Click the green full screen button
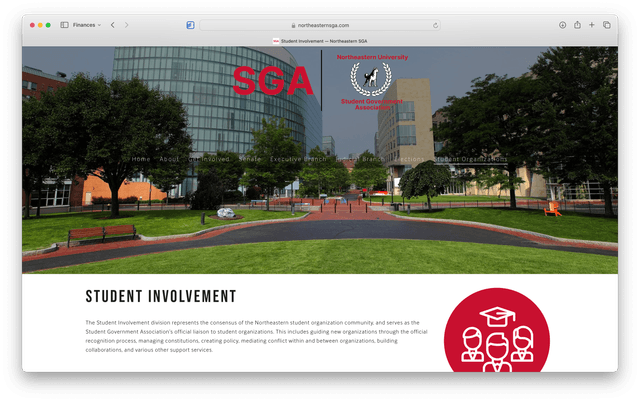This screenshot has height=401, width=640. [x=48, y=25]
